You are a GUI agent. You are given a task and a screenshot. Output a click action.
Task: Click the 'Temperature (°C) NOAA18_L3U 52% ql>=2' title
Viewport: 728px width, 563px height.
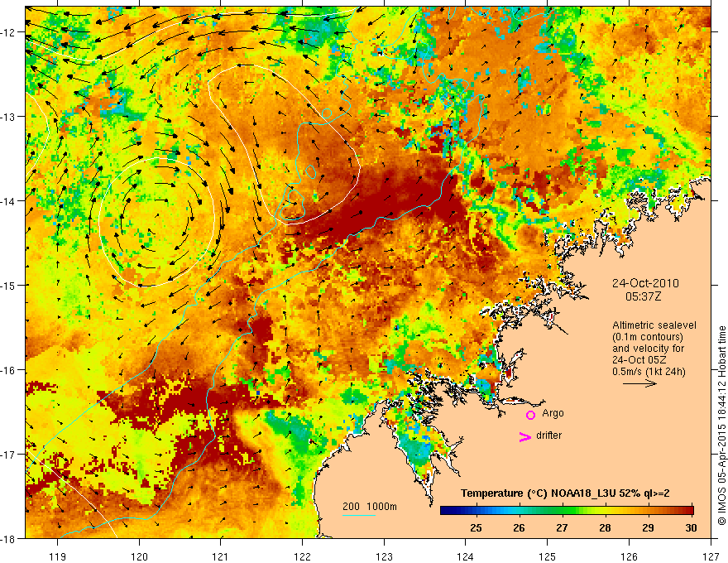click(x=565, y=493)
